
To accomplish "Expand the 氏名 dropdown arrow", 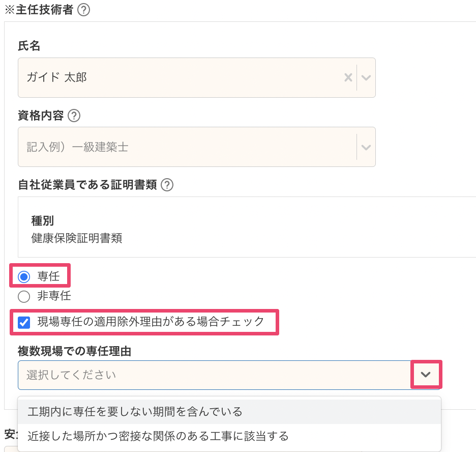I will coord(366,77).
